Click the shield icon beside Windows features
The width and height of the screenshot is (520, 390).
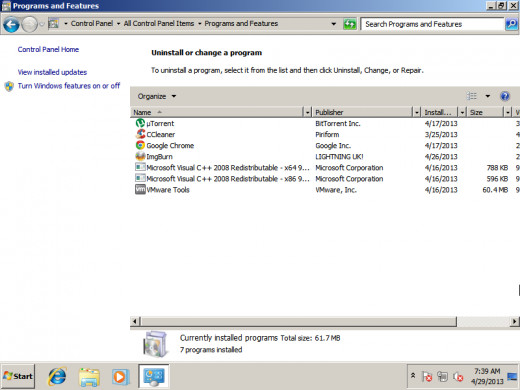[9, 86]
